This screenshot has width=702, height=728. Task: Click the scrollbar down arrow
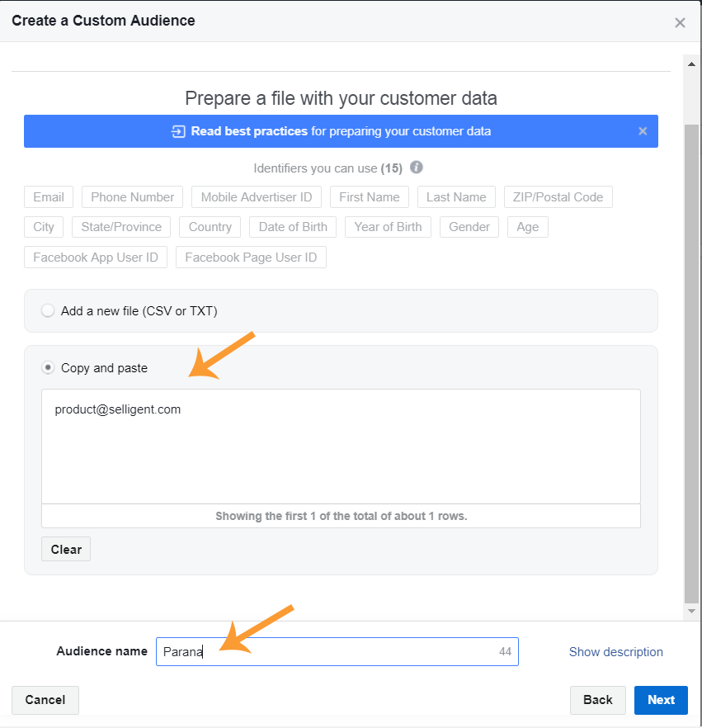coord(692,611)
